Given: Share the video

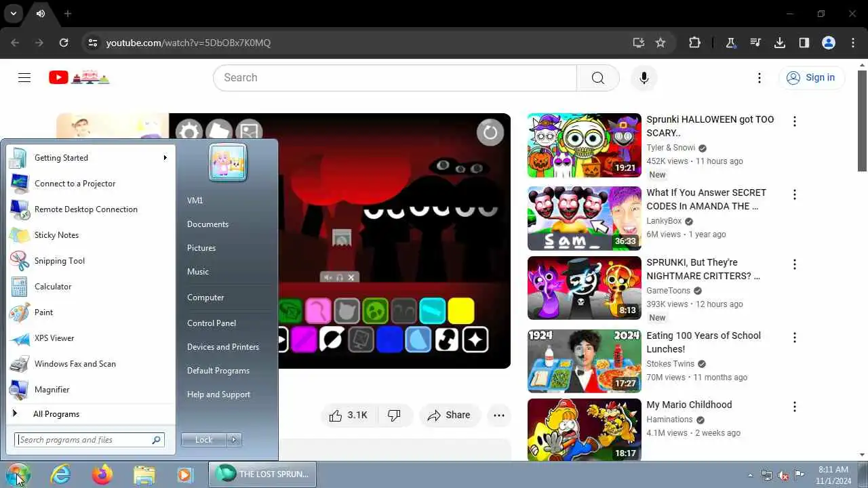Looking at the screenshot, I should coord(449,415).
